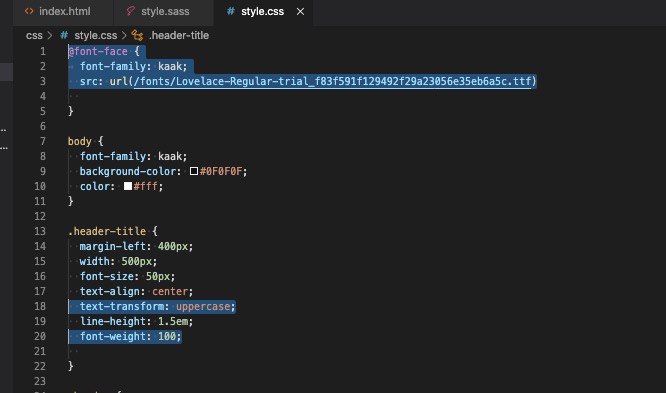Click the @font-face rule text

98,51
